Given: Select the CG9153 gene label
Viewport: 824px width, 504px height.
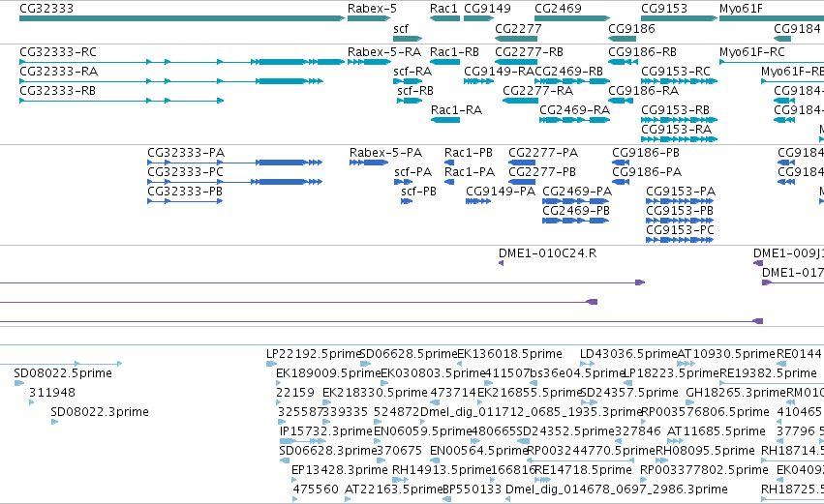Looking at the screenshot, I should (664, 9).
